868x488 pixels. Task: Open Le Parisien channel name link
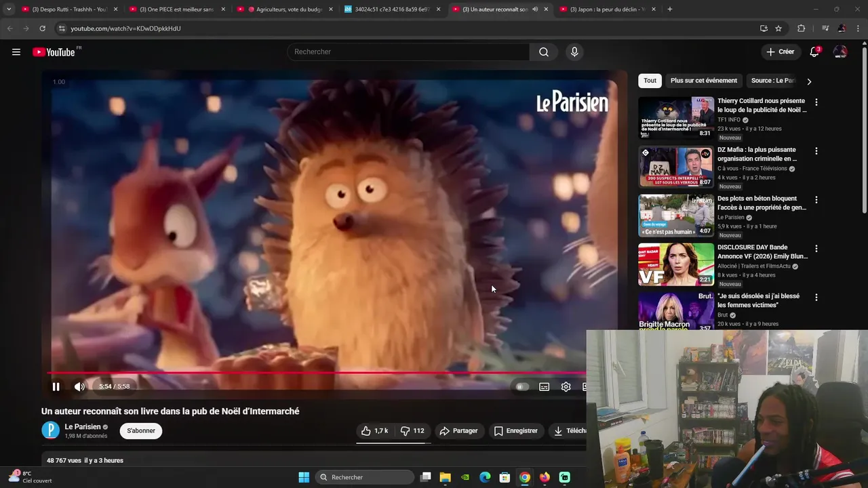click(x=83, y=427)
